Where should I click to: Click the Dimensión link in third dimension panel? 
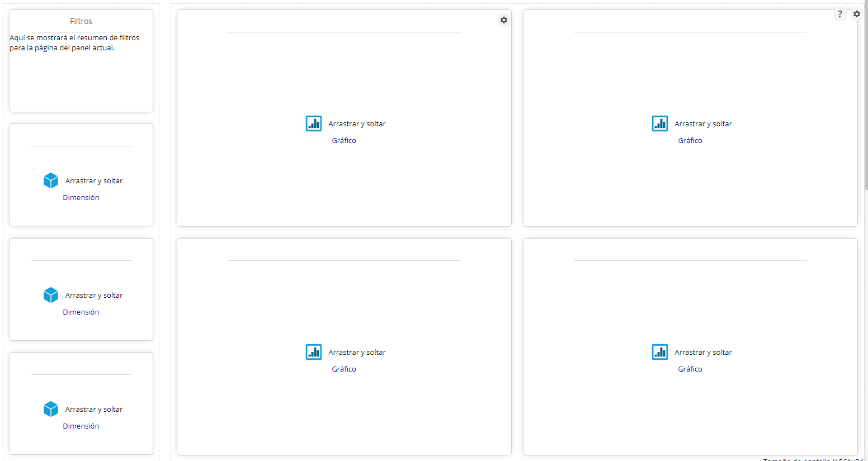point(81,426)
